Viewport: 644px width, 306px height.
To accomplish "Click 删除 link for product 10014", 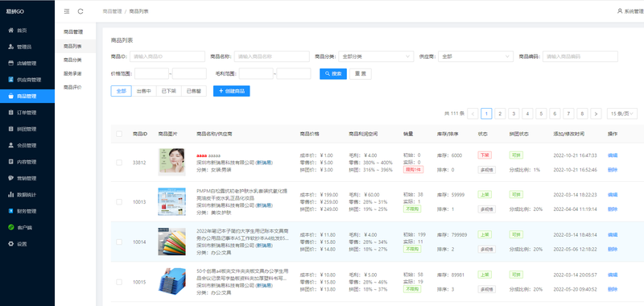I will point(613,249).
